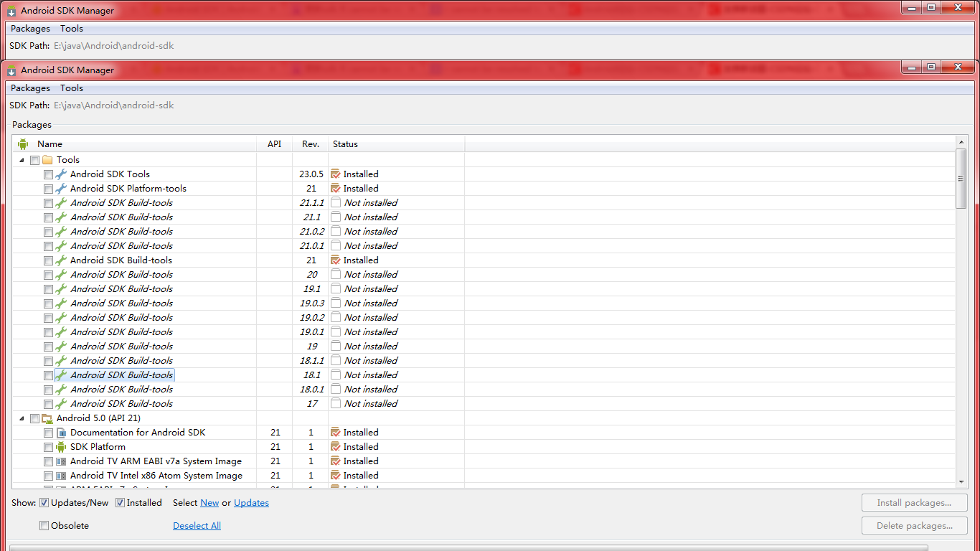Viewport: 980px width, 551px height.
Task: Click the android icon in the Name column header
Action: (x=23, y=144)
